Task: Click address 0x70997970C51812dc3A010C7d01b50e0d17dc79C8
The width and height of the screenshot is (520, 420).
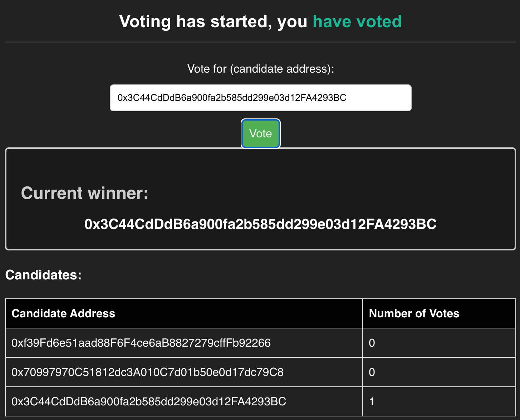Action: (147, 372)
